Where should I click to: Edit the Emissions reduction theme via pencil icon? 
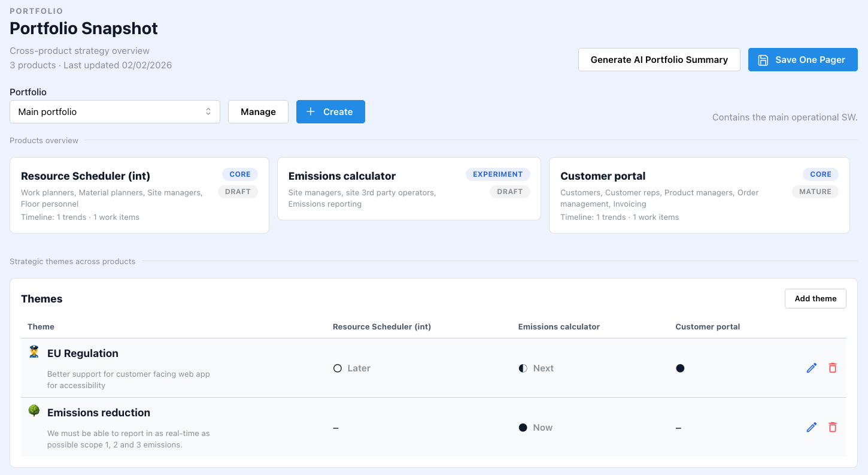coord(812,427)
